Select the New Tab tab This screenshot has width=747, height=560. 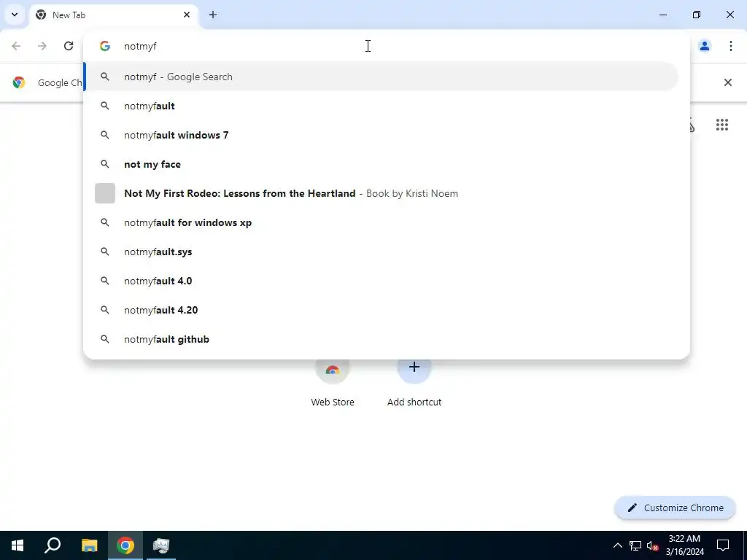point(115,15)
